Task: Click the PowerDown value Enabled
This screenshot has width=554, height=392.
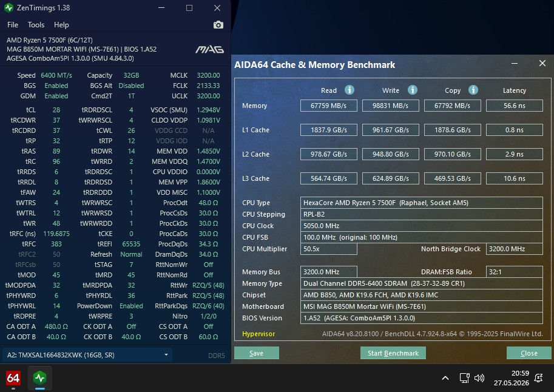Action: tap(131, 306)
